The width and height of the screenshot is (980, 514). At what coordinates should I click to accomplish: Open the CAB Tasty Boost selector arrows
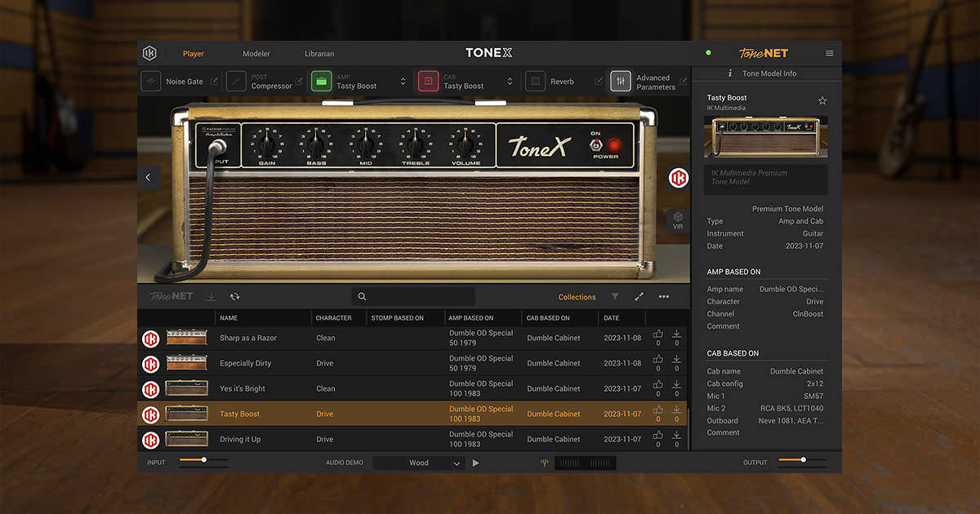tap(510, 82)
